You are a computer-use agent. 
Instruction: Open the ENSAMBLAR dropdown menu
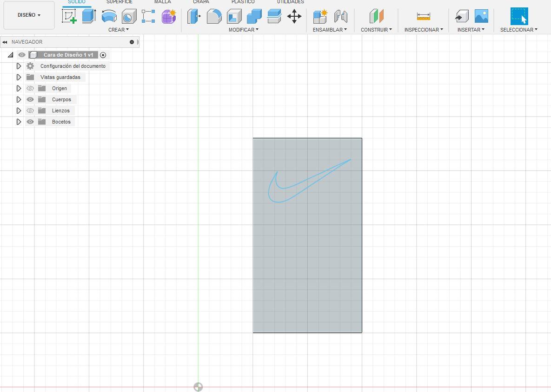(x=330, y=30)
